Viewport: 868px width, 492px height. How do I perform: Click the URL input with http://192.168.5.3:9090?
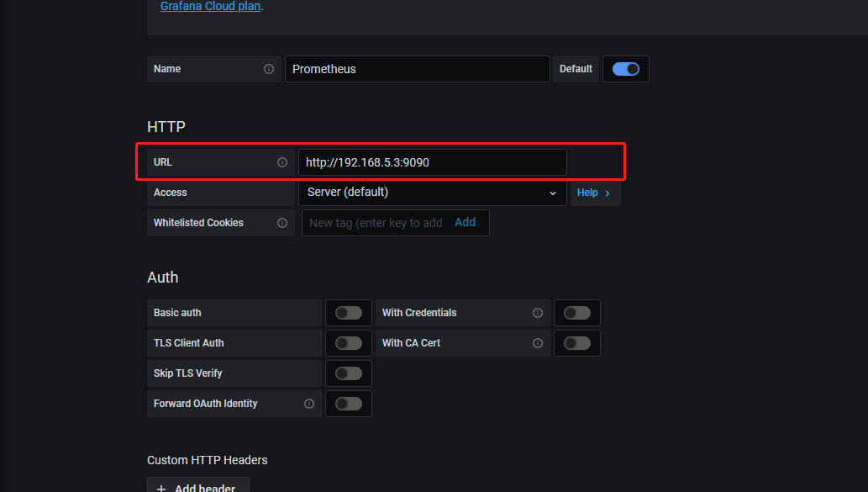point(432,162)
